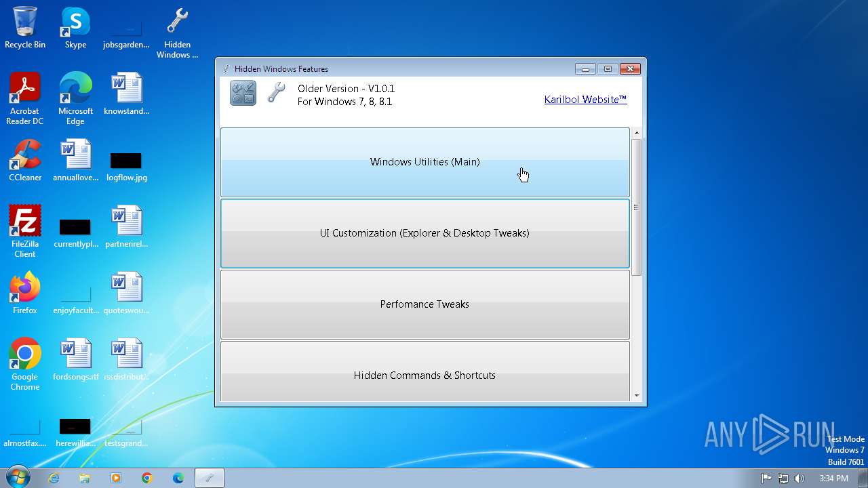This screenshot has width=868, height=488.
Task: Select the almostfax desktop file
Action: [25, 431]
